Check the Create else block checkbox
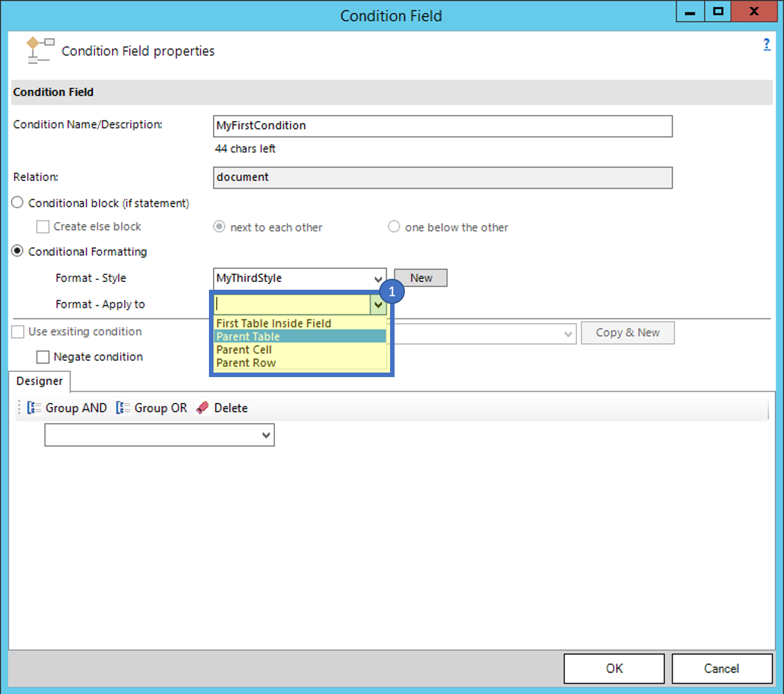 [43, 226]
